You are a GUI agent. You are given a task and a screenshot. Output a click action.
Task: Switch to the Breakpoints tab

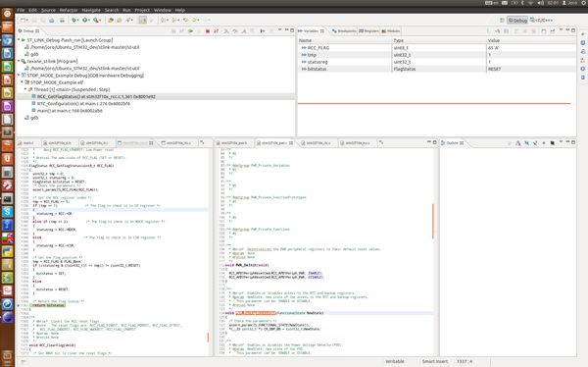coord(344,31)
